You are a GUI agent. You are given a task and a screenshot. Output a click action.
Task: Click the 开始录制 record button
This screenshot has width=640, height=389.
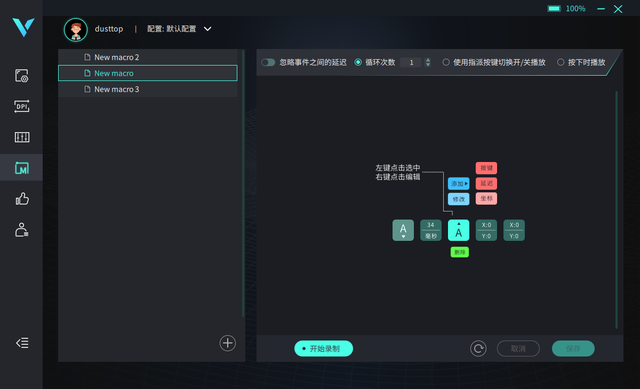click(x=324, y=349)
